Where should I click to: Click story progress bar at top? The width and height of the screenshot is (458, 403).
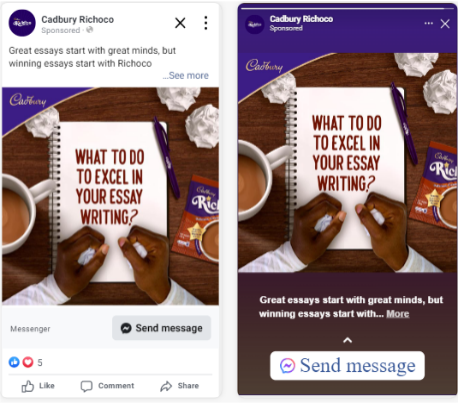[x=343, y=8]
